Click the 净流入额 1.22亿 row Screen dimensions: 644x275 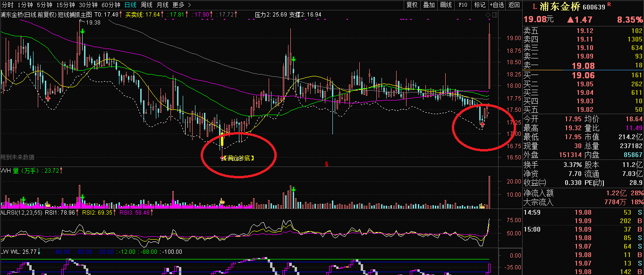tap(583, 193)
